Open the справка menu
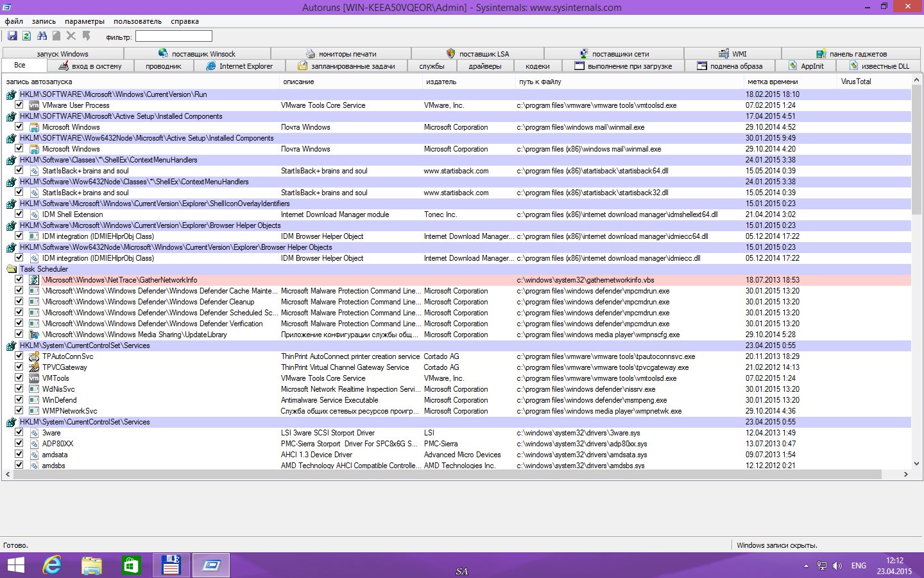 click(x=185, y=21)
